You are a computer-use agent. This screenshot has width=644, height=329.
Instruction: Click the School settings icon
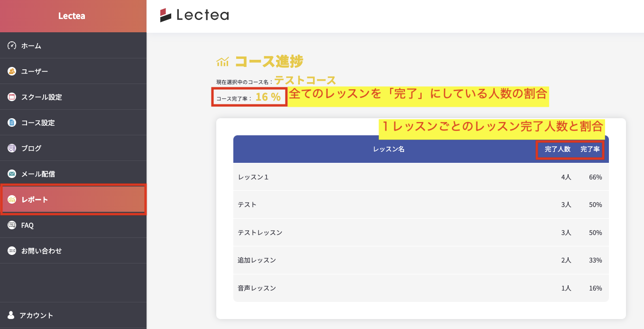click(x=12, y=97)
